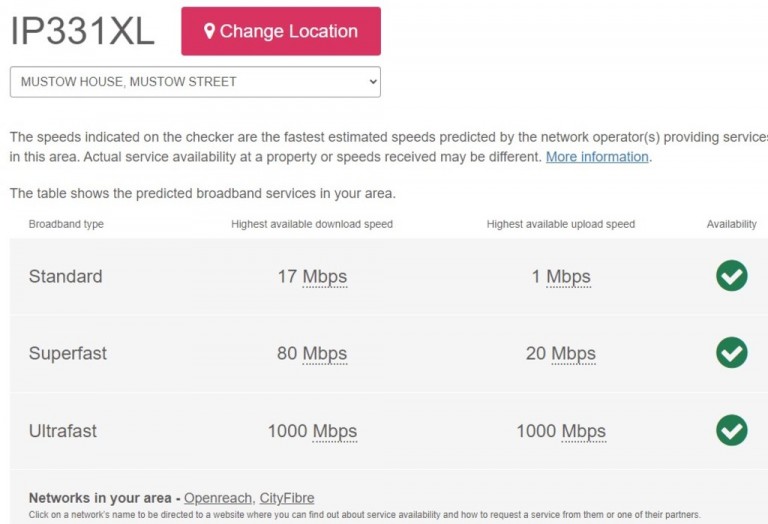Image resolution: width=768 pixels, height=524 pixels.
Task: Click the map pin icon in Change Location
Action: click(209, 31)
